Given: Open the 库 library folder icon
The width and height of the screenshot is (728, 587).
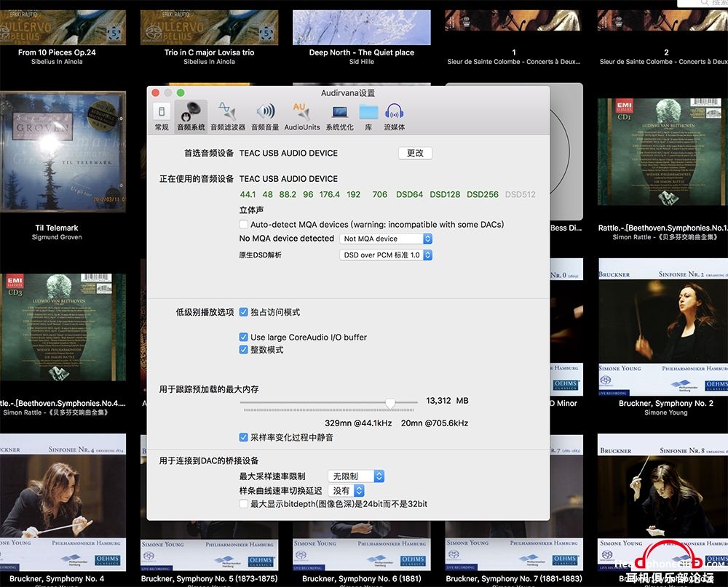Looking at the screenshot, I should [368, 116].
